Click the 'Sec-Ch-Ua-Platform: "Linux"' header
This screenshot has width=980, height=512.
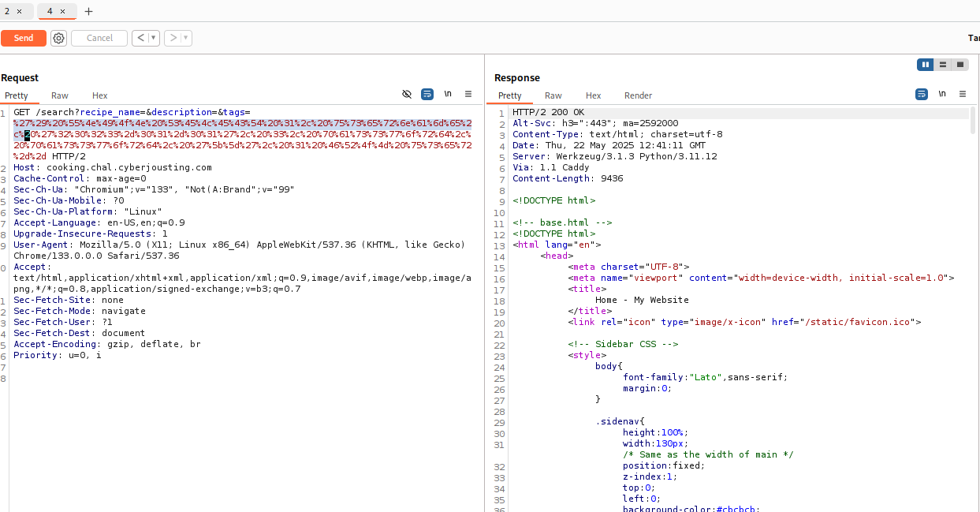88,211
